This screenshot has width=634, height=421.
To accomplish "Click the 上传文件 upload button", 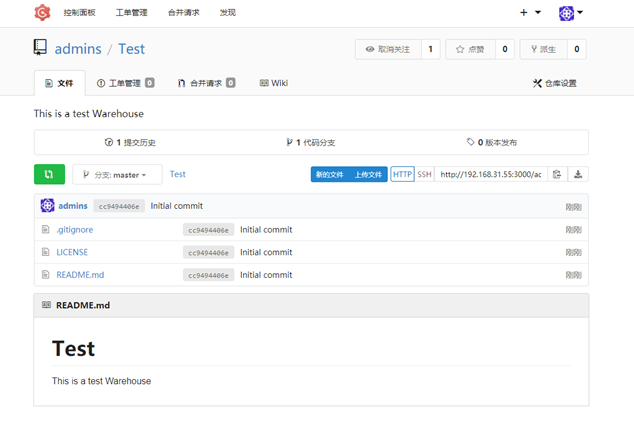I will click(368, 174).
